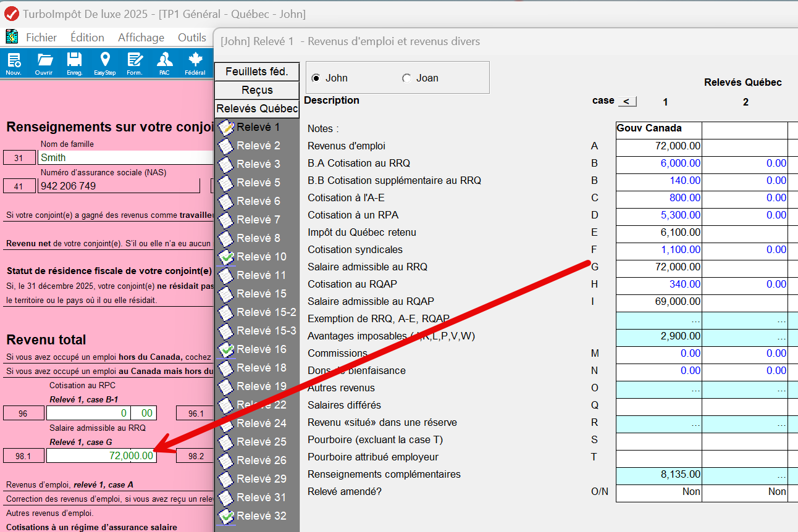Open the Affichage menu

pyautogui.click(x=141, y=38)
